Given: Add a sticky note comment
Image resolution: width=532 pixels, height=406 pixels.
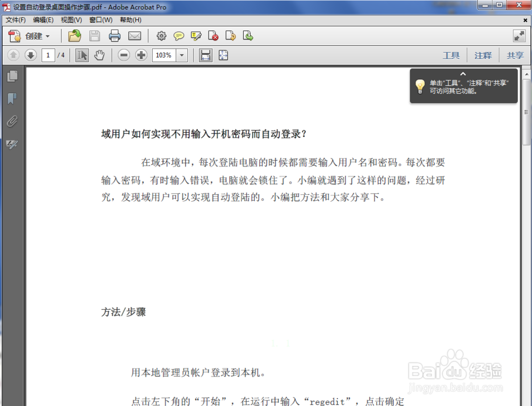Looking at the screenshot, I should pyautogui.click(x=178, y=36).
